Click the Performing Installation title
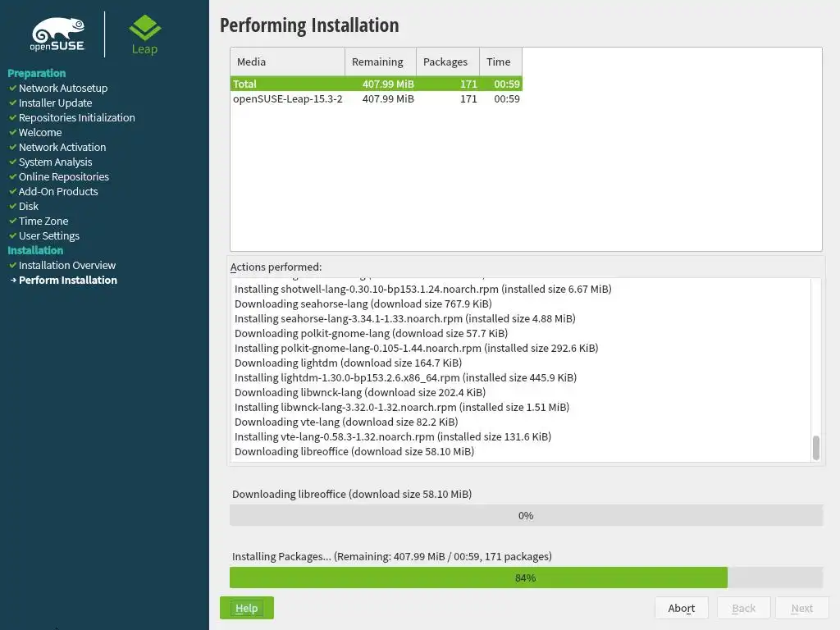Screen dimensions: 840x630 309,25
